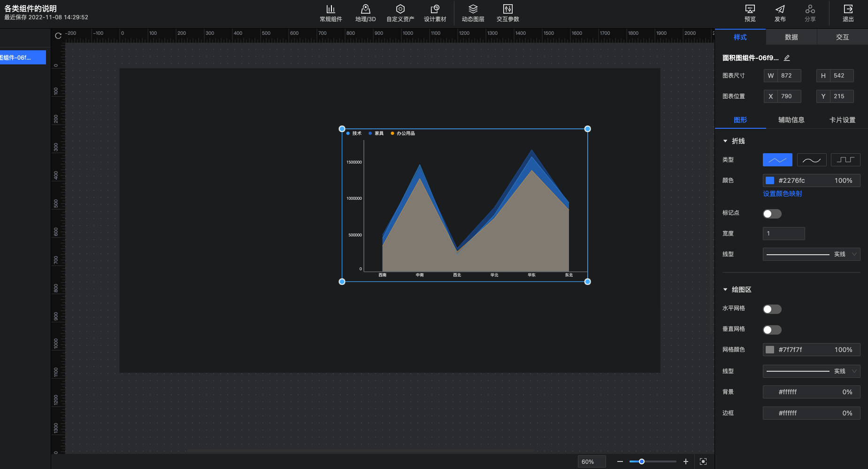Click the 设置颜色映射 link
The width and height of the screenshot is (868, 469).
[x=783, y=194]
